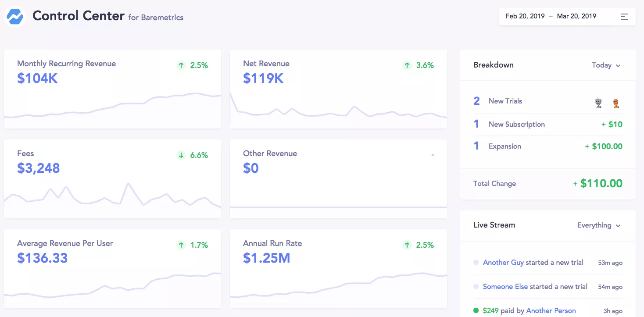Open the Annual Run Rate title
The height and width of the screenshot is (317, 644).
(x=272, y=243)
